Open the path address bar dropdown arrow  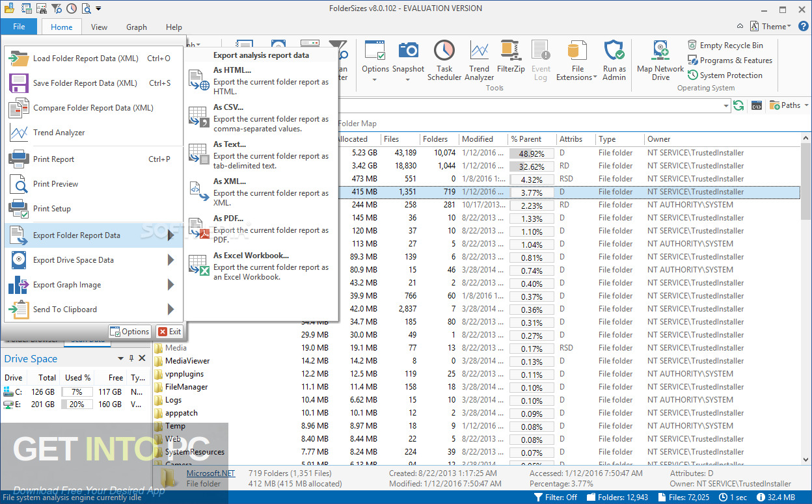click(726, 105)
